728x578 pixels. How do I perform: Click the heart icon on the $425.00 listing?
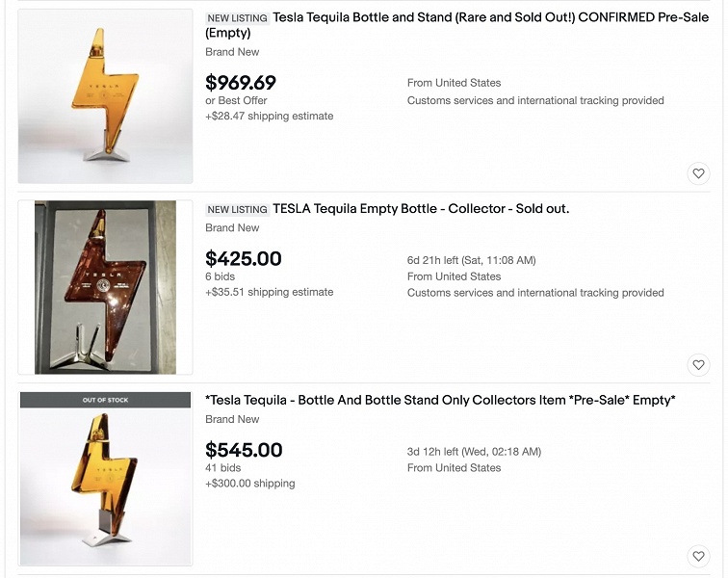point(698,365)
